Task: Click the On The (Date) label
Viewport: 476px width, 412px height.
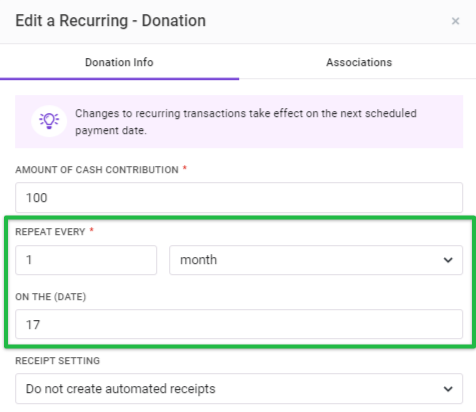Action: point(51,297)
